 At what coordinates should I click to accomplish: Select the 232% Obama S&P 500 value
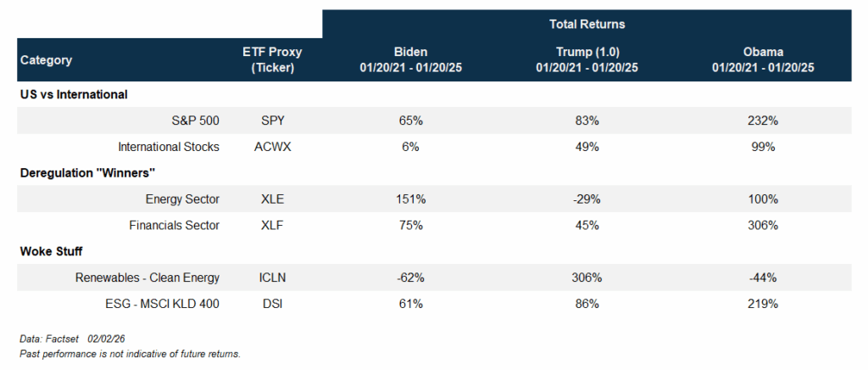click(763, 121)
